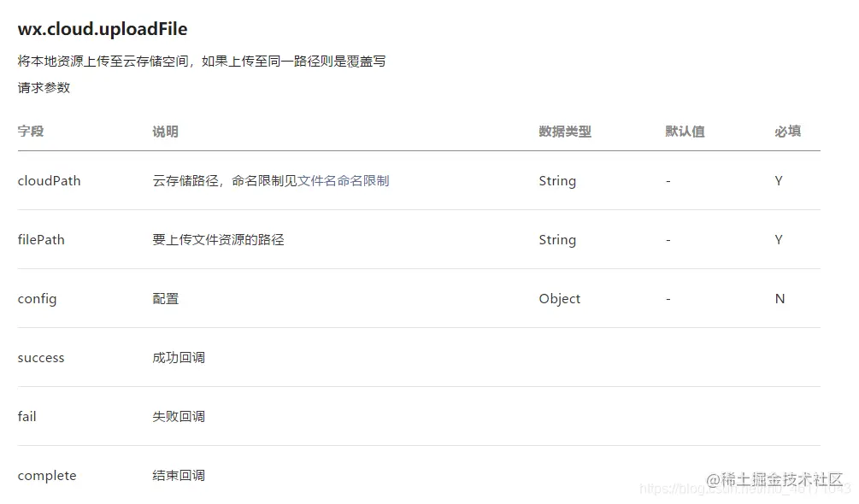Click the complete field name
This screenshot has height=504, width=859.
[x=47, y=476]
